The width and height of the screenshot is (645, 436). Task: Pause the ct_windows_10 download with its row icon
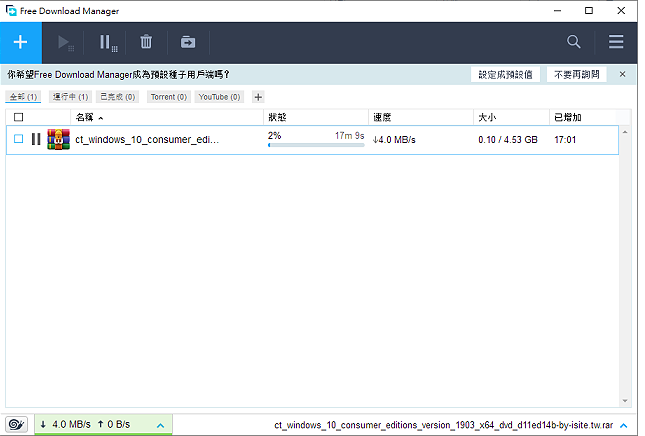[36, 139]
